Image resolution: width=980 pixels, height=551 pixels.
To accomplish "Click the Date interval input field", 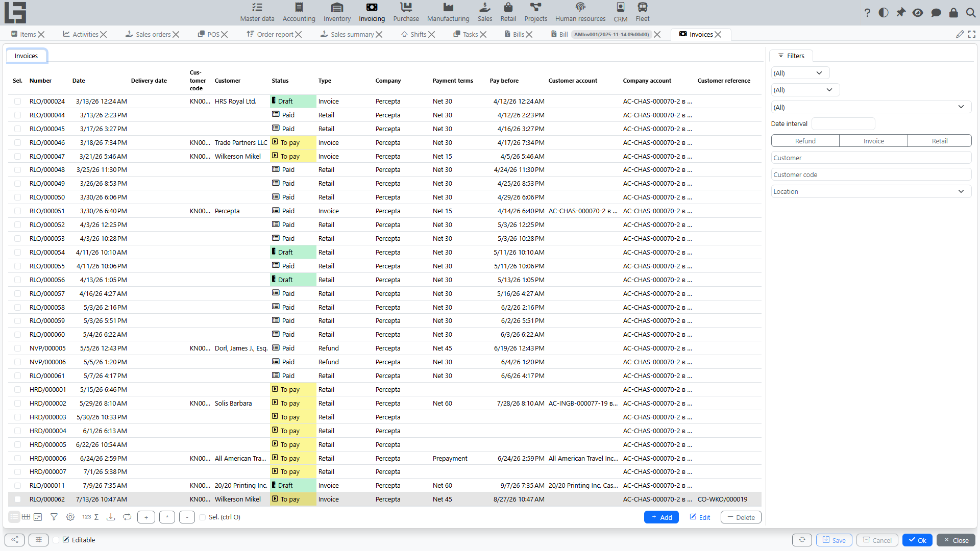I will pos(843,123).
